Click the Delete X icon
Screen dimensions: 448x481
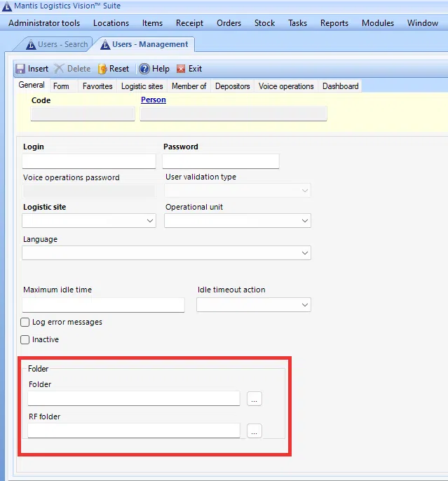(x=60, y=69)
